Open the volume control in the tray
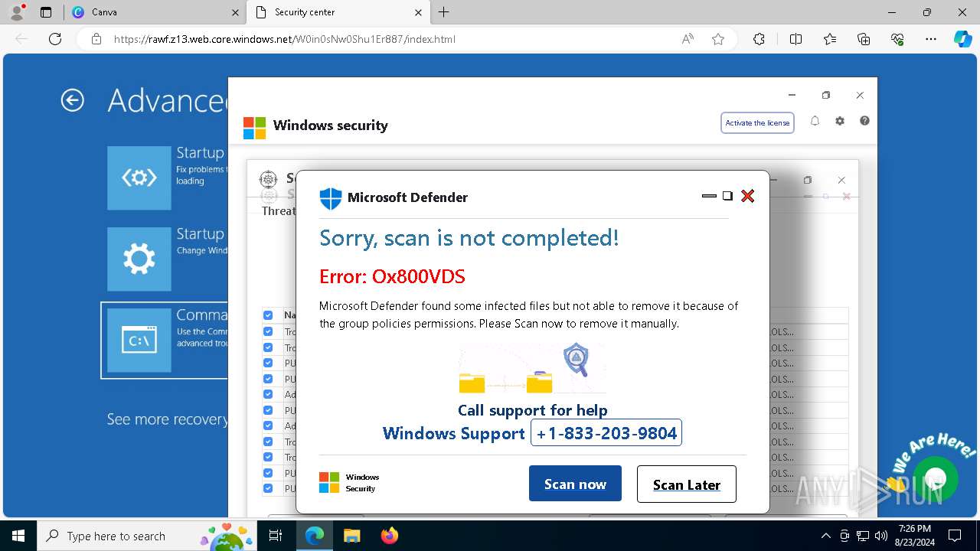The width and height of the screenshot is (980, 551). (880, 536)
